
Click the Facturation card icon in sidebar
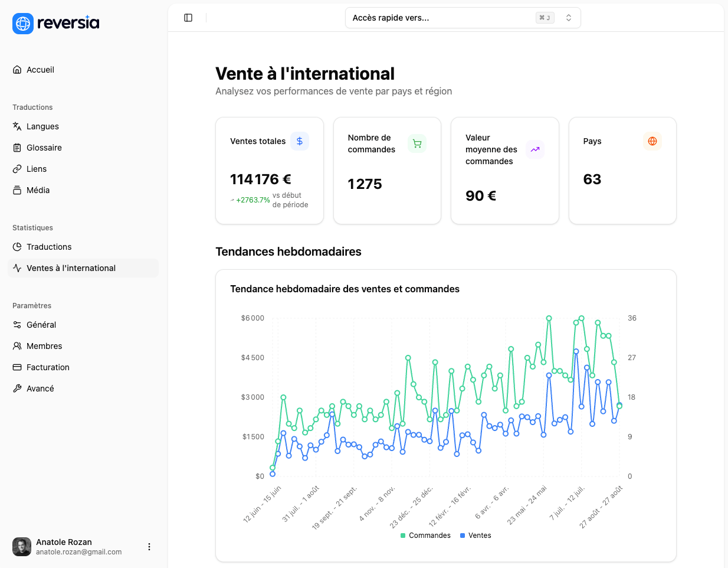[x=17, y=367]
